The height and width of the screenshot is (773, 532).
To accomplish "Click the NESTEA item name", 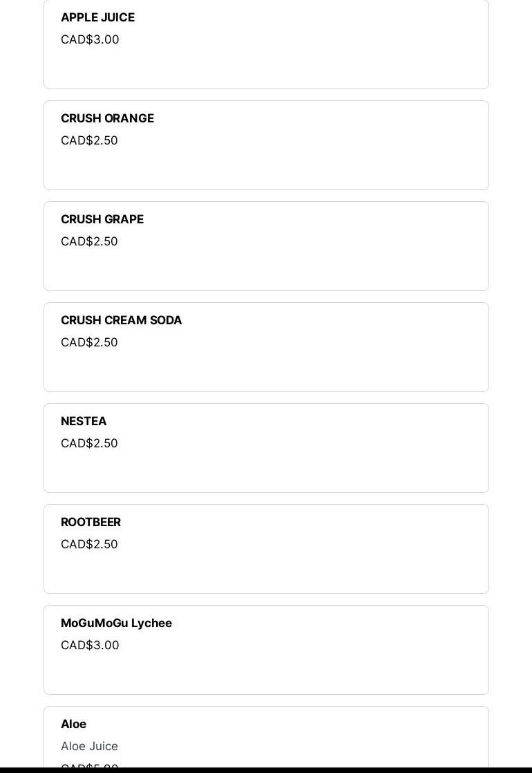I will 84,421.
